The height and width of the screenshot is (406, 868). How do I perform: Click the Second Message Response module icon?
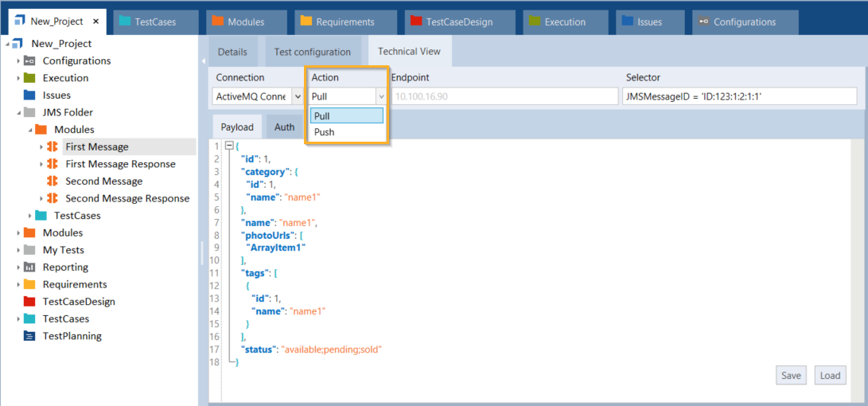tap(53, 198)
